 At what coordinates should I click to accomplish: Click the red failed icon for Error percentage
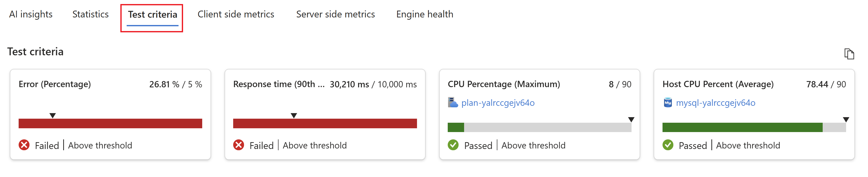coord(24,145)
